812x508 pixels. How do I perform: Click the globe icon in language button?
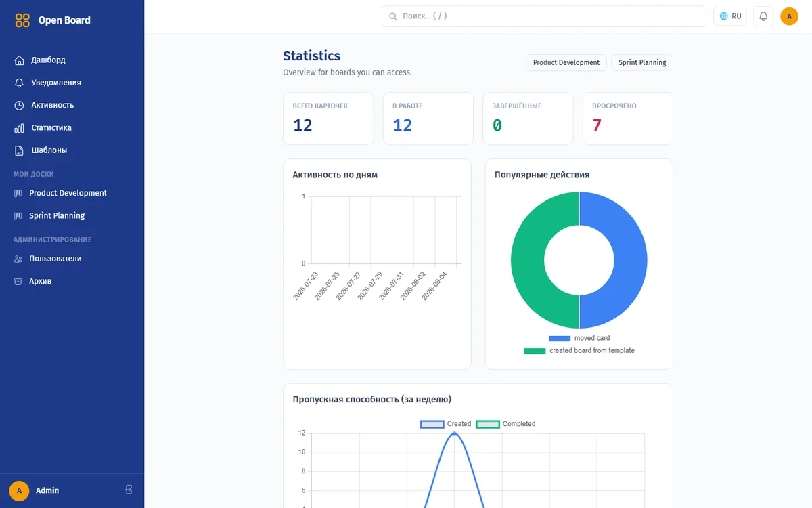click(x=724, y=16)
